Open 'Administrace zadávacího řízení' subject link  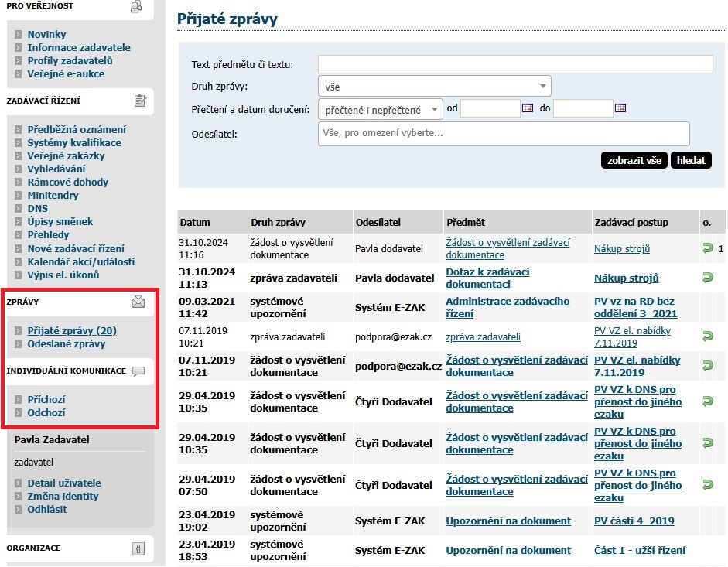(508, 307)
